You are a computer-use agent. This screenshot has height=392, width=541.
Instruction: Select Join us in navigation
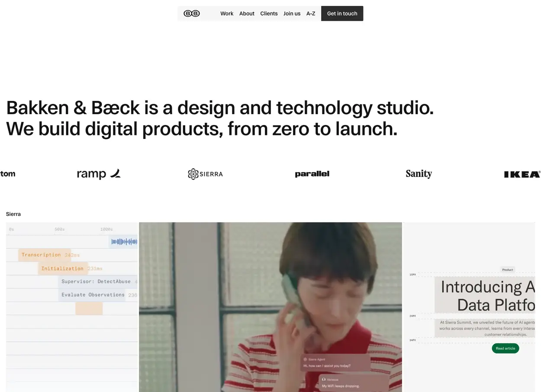tap(292, 13)
